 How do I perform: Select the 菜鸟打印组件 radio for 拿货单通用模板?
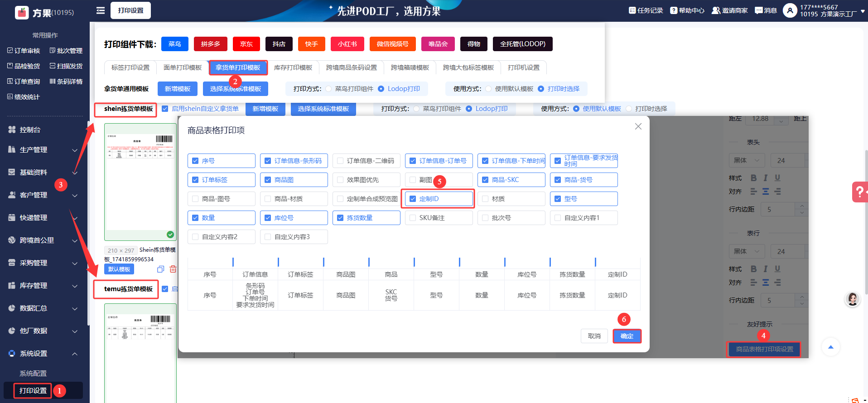[x=329, y=89]
